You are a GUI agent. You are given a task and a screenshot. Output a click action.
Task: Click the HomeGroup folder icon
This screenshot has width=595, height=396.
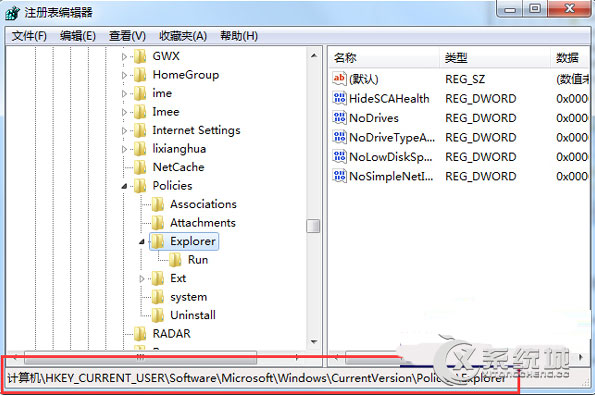(x=140, y=75)
